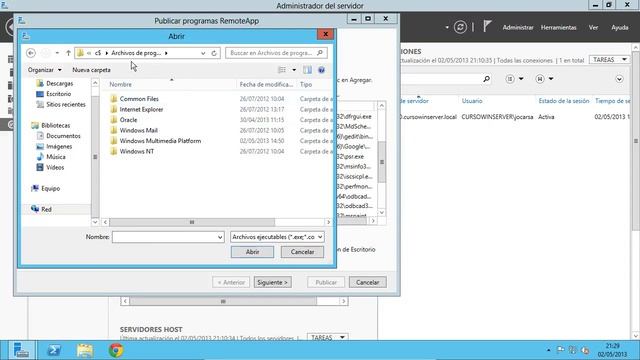Viewport: 640px width, 360px height.
Task: Click Nueva carpeta button
Action: [x=91, y=70]
